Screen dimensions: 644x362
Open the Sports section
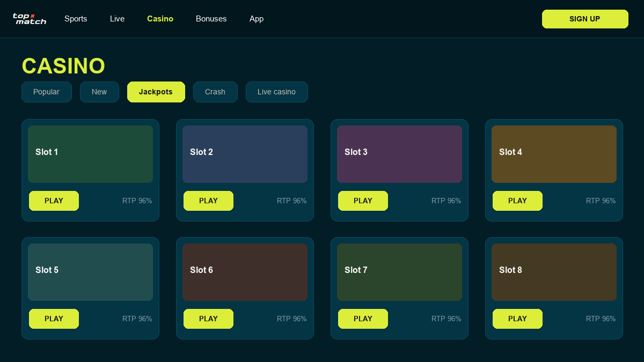pyautogui.click(x=76, y=19)
